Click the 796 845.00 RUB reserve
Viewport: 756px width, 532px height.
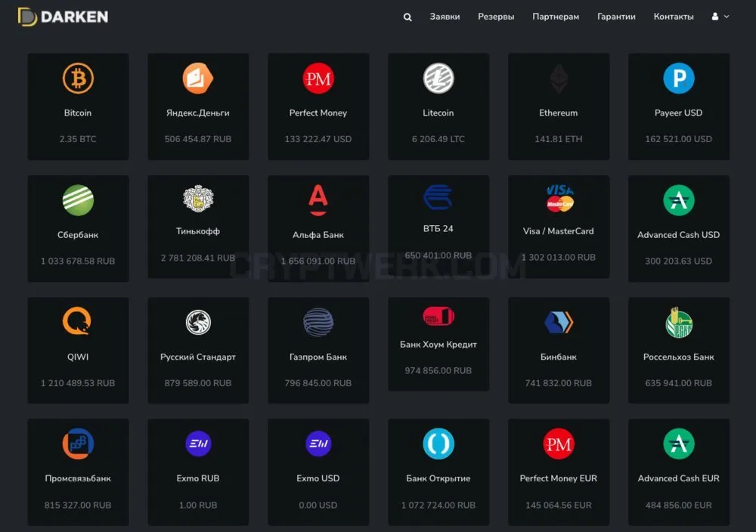pos(318,383)
